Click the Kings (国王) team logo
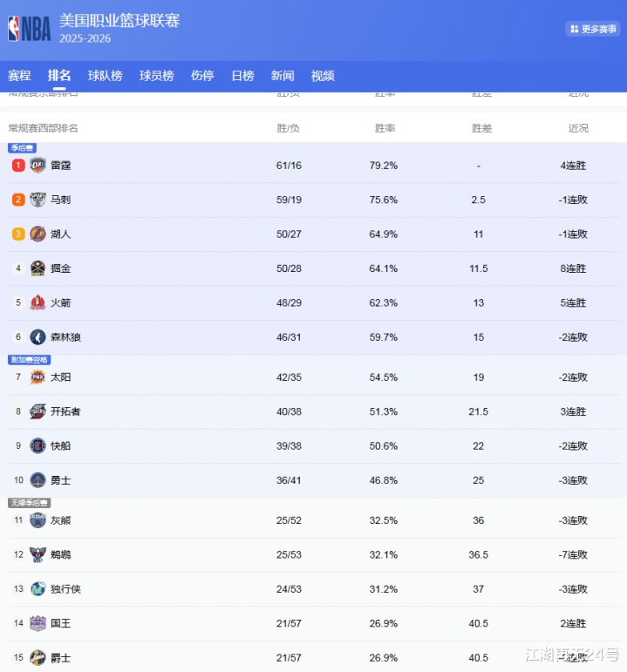 point(37,623)
